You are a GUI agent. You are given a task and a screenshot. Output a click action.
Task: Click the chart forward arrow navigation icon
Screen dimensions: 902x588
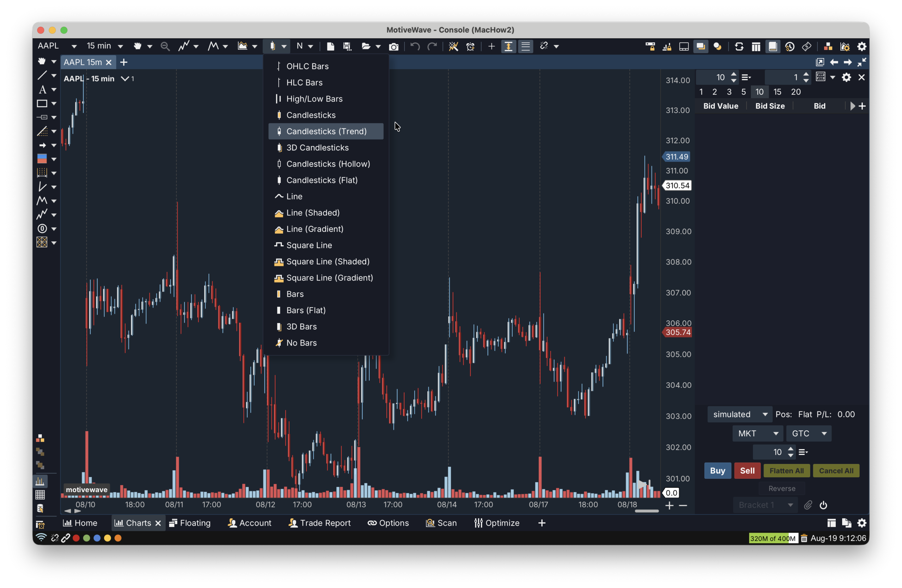tap(848, 62)
